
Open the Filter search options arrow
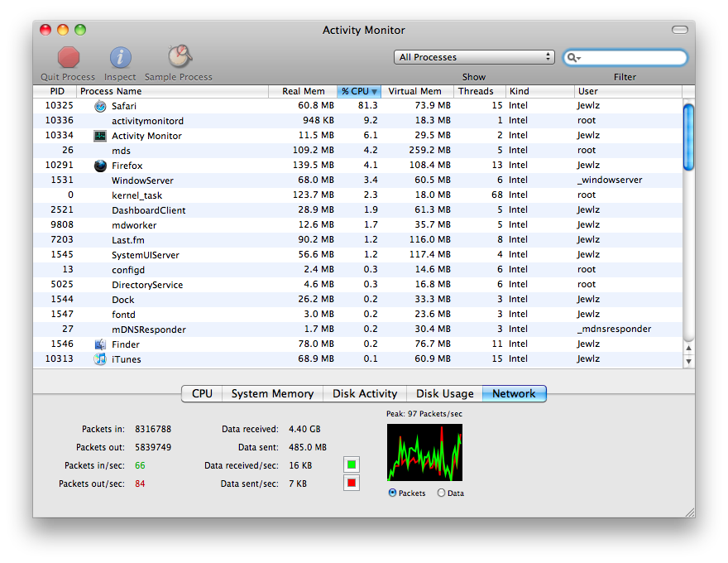click(578, 59)
